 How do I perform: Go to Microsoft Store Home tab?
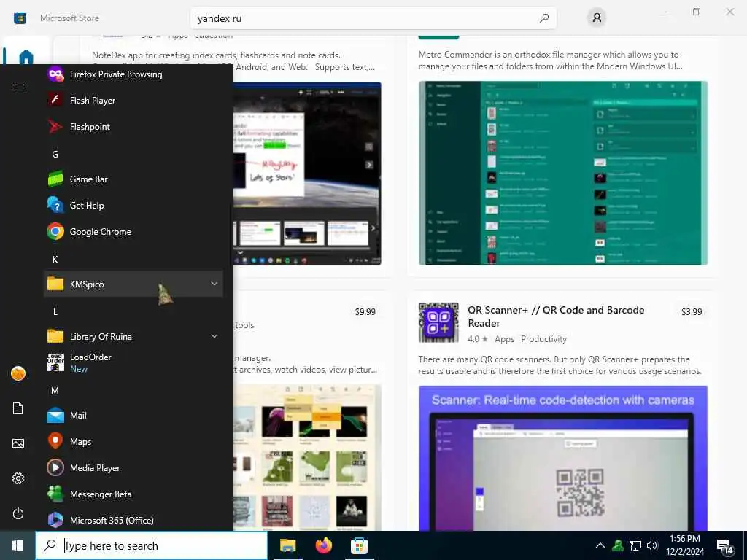pyautogui.click(x=26, y=56)
